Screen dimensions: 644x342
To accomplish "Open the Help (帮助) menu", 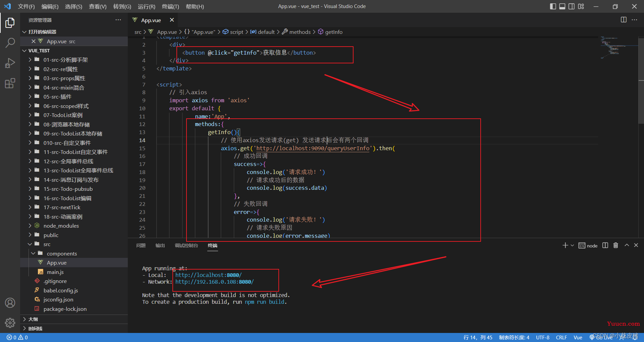I will click(195, 7).
